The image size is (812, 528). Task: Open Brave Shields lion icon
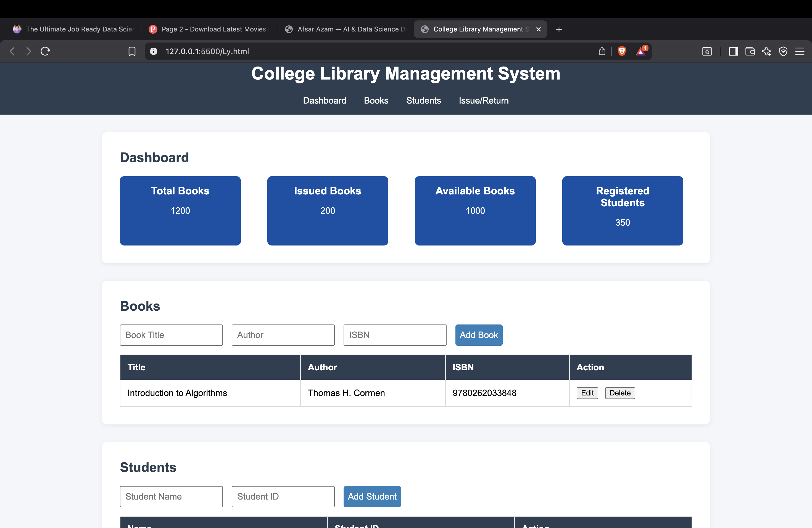(x=622, y=51)
